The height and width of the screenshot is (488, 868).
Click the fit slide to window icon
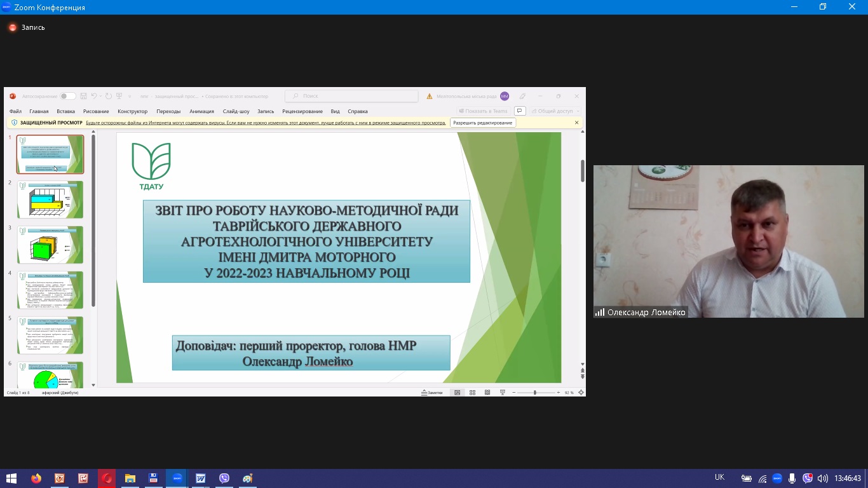click(x=581, y=393)
